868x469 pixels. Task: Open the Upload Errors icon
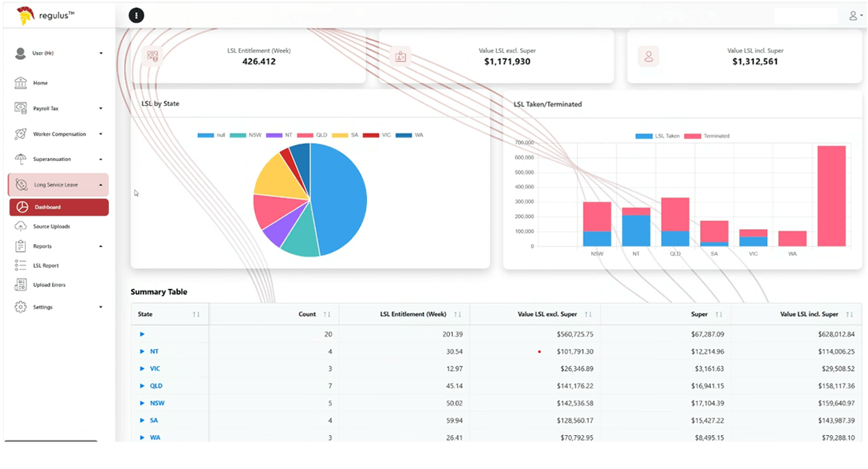(21, 284)
